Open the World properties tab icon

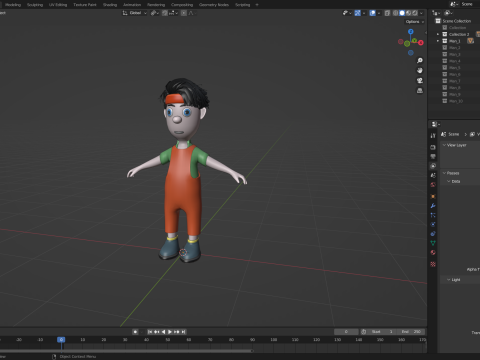point(433,184)
